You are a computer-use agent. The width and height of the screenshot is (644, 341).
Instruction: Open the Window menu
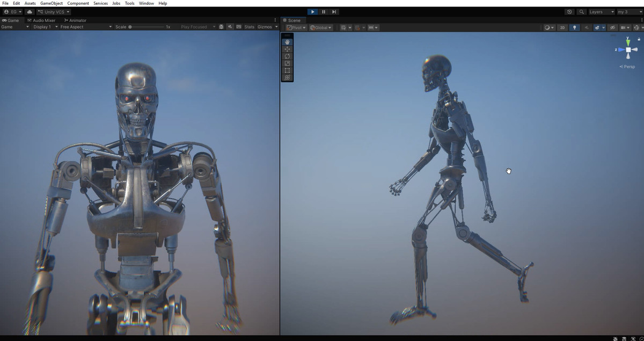(x=147, y=3)
